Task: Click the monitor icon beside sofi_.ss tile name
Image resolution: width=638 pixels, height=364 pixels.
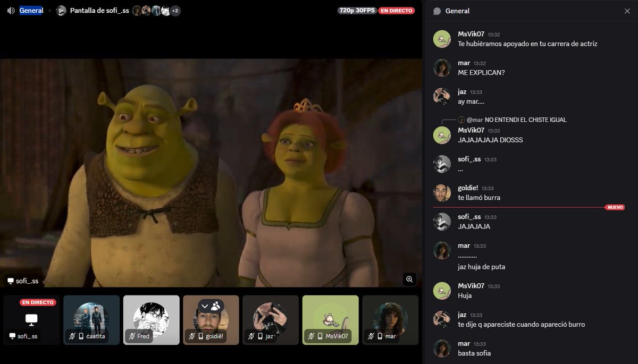Action: point(12,336)
